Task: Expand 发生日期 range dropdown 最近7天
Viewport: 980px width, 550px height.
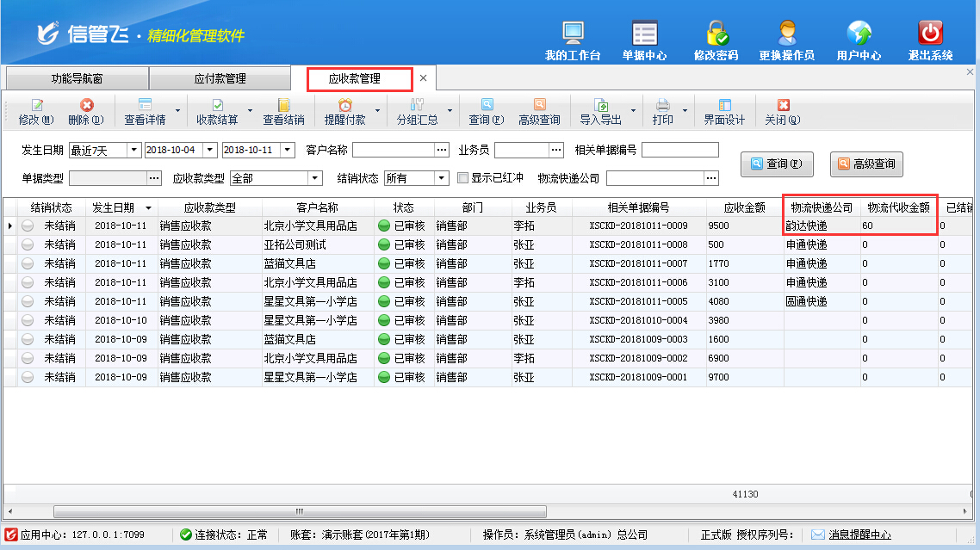Action: [133, 150]
